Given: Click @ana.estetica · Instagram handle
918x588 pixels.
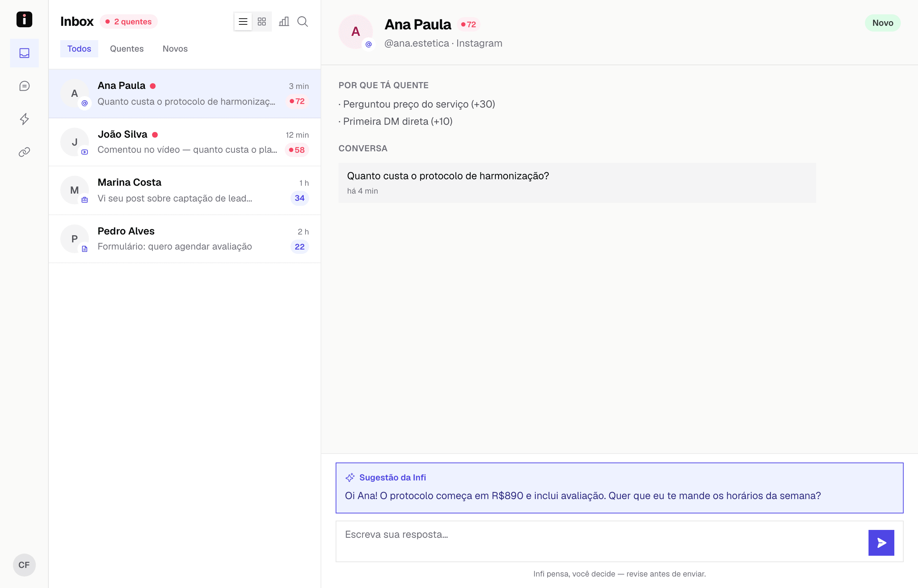Looking at the screenshot, I should click(x=443, y=43).
